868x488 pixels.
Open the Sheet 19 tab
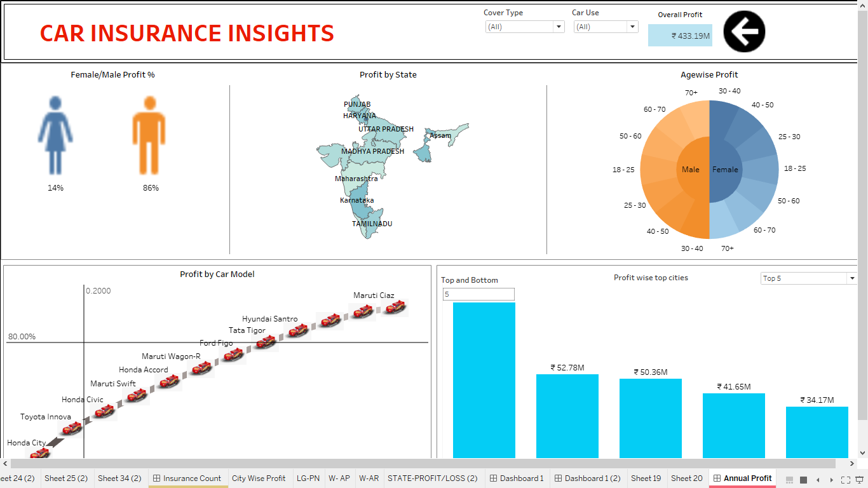(646, 478)
